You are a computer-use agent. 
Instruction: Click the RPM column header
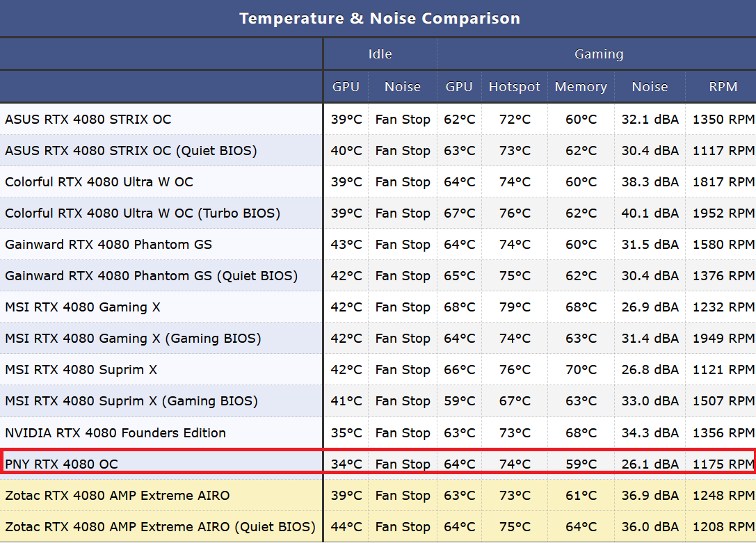click(x=723, y=87)
